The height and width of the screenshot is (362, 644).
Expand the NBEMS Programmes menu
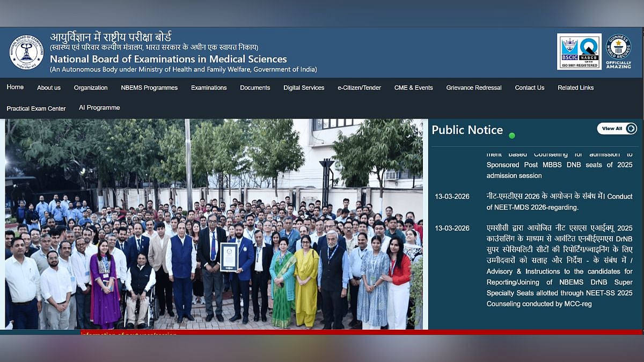click(x=149, y=87)
